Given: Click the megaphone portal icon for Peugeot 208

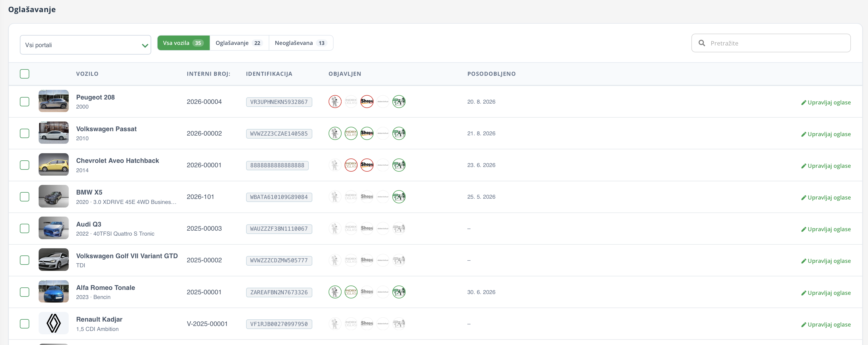Looking at the screenshot, I should click(x=399, y=102).
